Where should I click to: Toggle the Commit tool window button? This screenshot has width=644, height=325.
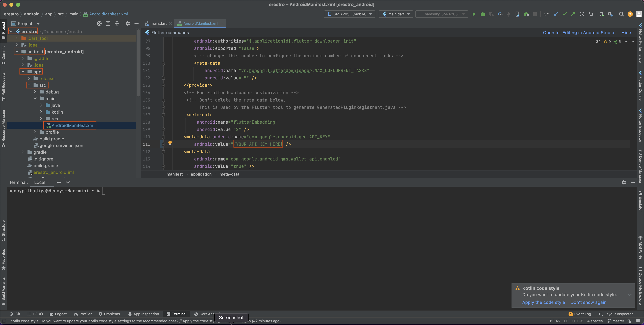4,55
